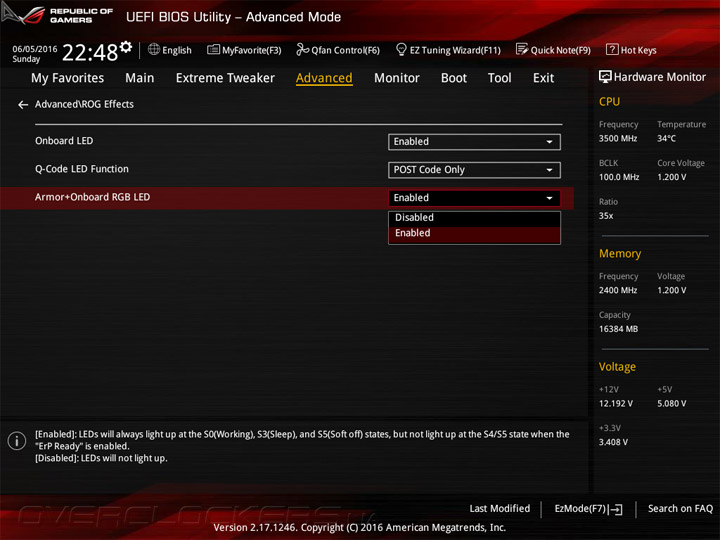Switch to the Main tab
720x540 pixels.
click(140, 78)
